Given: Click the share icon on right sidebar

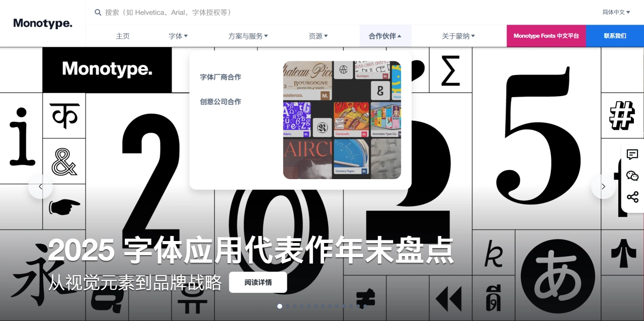Looking at the screenshot, I should (x=632, y=197).
